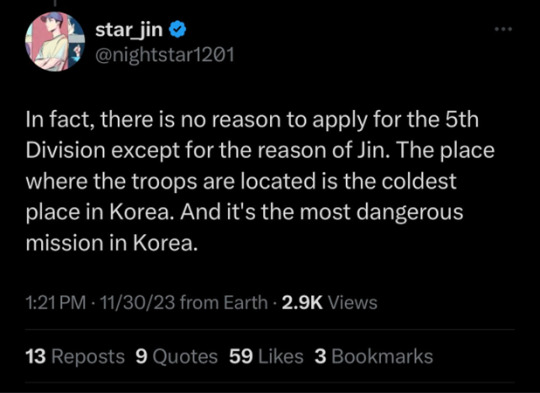Click the 3 Bookmarks count
This screenshot has height=393, width=540.
click(374, 356)
